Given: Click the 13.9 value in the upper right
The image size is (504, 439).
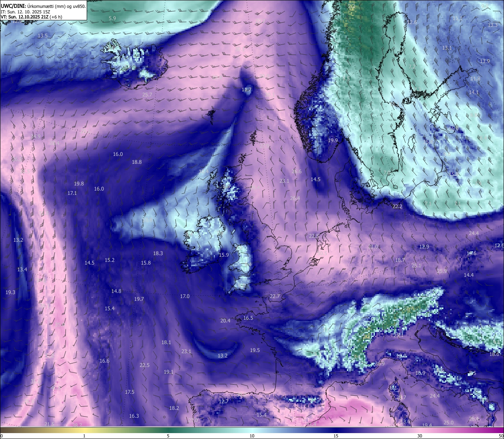Looking at the screenshot, I should 485,61.
